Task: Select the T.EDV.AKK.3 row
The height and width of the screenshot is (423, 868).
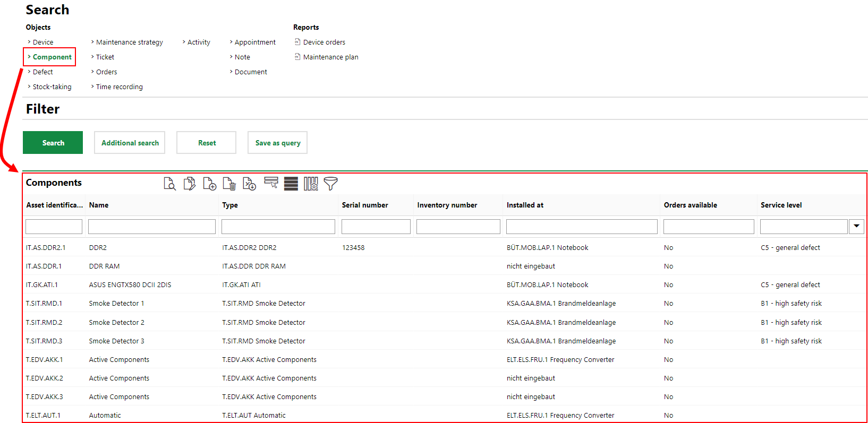Action: (445, 396)
